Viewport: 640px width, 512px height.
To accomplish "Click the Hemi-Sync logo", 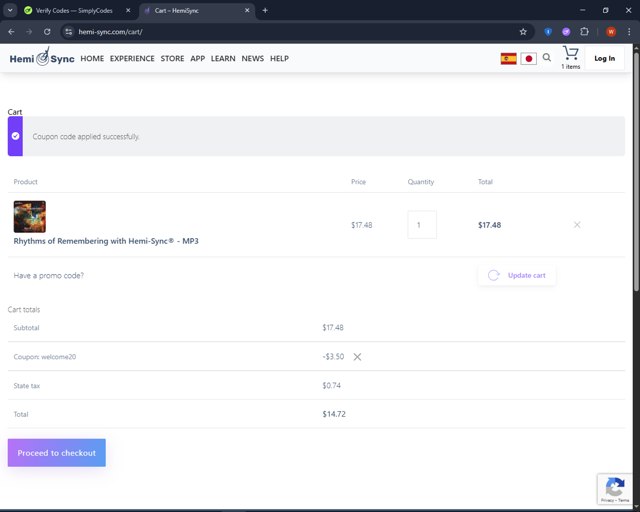I will pos(42,58).
